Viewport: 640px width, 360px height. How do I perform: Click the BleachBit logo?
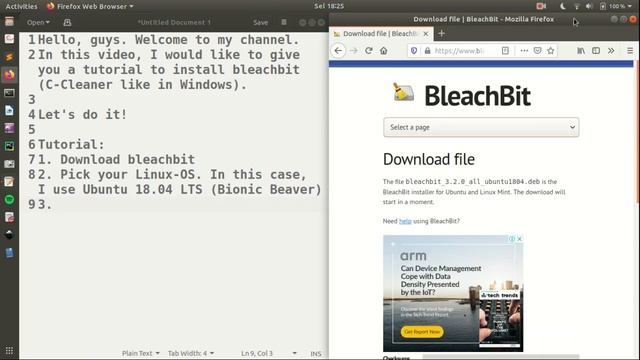462,95
